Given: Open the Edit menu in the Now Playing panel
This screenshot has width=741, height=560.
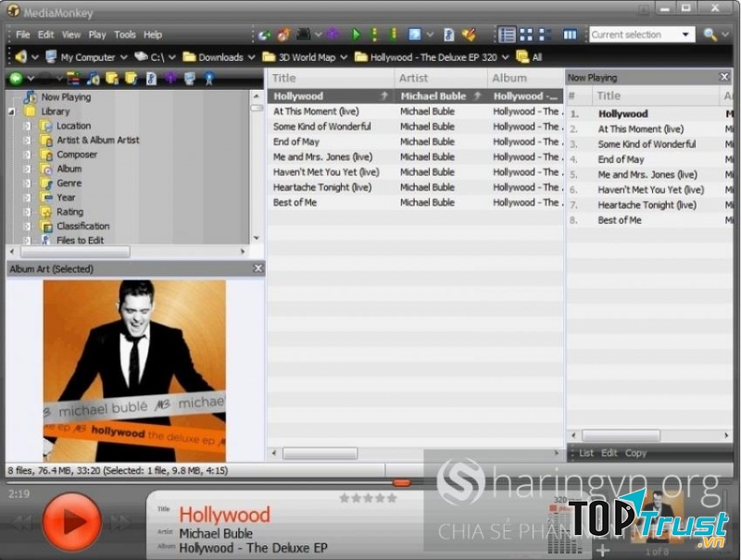Looking at the screenshot, I should click(x=609, y=453).
